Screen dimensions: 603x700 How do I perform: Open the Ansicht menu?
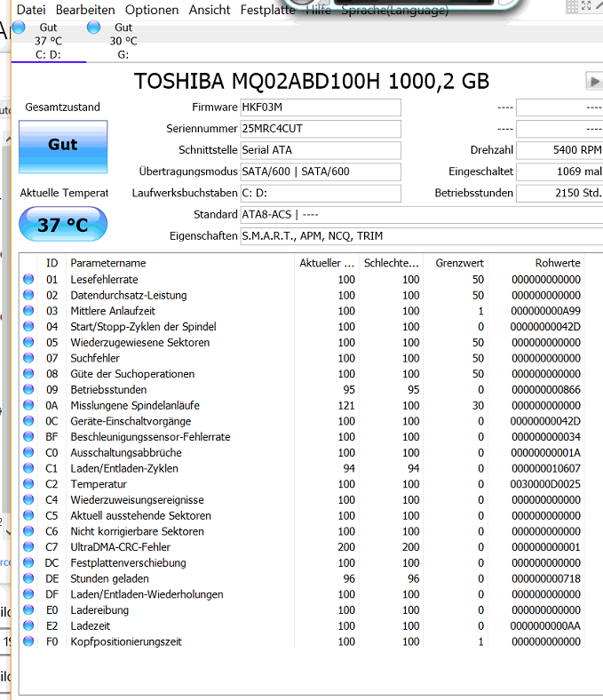click(210, 10)
